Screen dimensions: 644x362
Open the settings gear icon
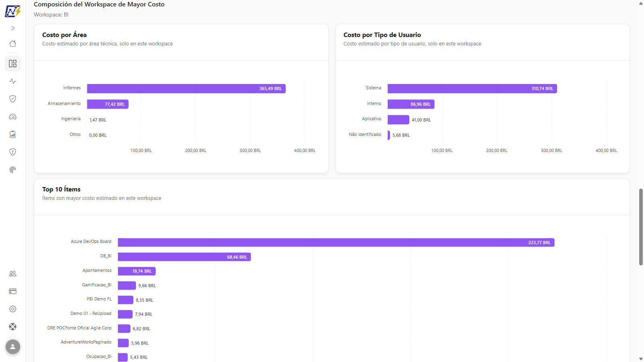pos(13,309)
